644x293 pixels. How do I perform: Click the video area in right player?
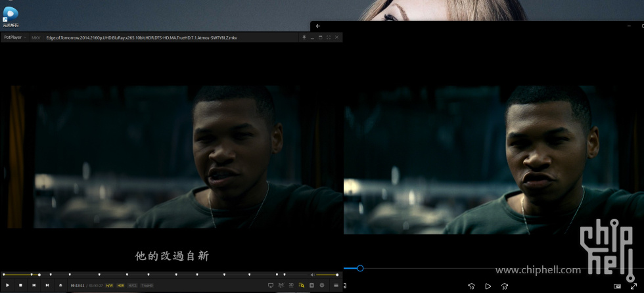pyautogui.click(x=494, y=160)
